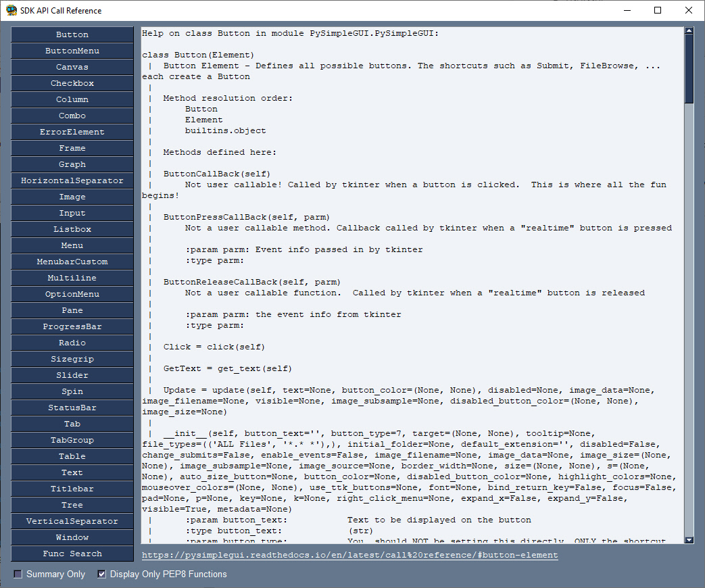Open the Tree element reference
This screenshot has width=705, height=588.
[x=72, y=505]
